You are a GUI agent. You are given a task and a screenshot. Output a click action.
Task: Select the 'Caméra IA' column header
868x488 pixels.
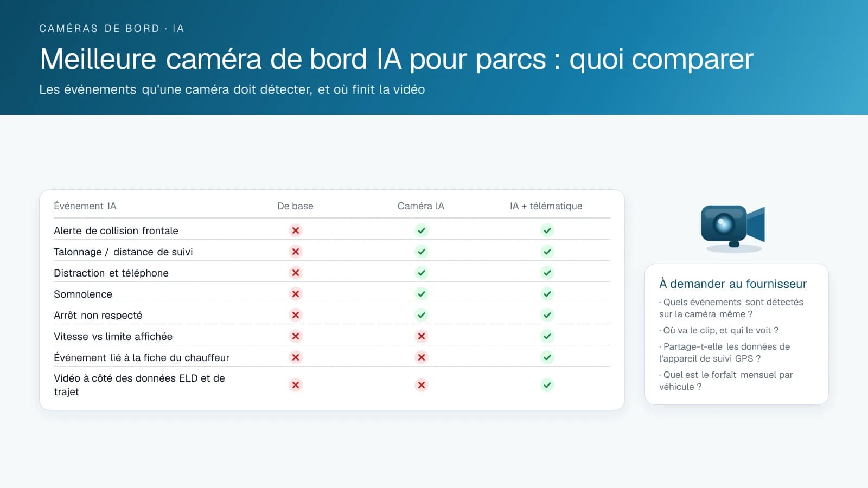click(421, 206)
